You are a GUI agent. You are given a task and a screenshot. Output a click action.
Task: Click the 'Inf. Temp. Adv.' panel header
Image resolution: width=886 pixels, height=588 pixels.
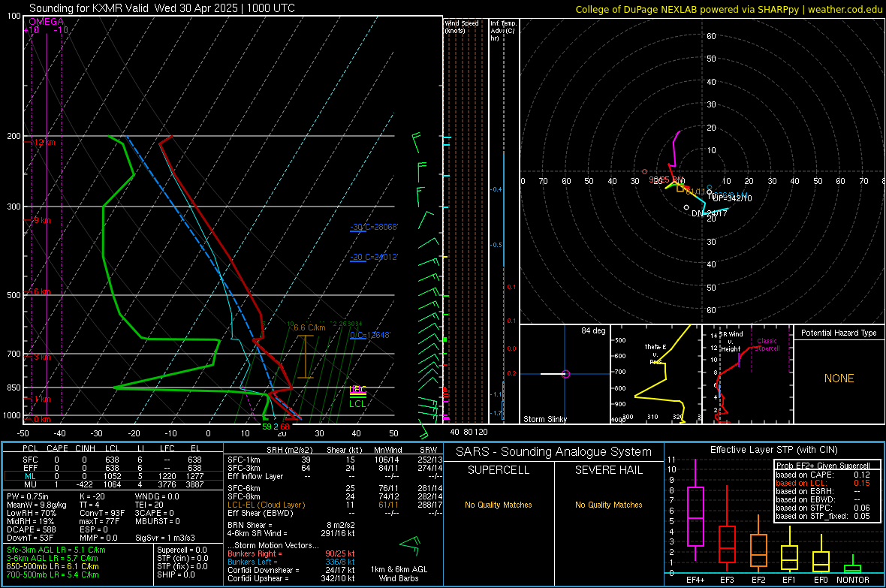pos(502,31)
